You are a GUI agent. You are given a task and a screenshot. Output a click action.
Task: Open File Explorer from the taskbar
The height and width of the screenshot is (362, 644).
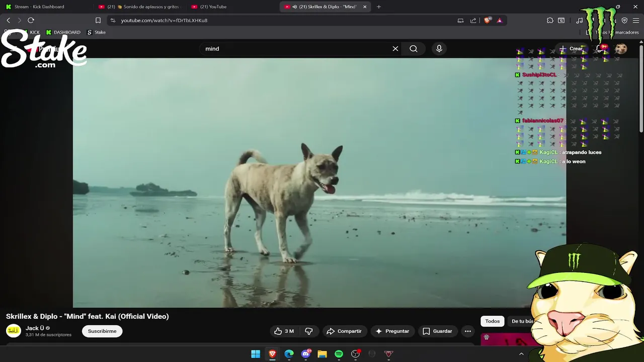[x=322, y=354]
